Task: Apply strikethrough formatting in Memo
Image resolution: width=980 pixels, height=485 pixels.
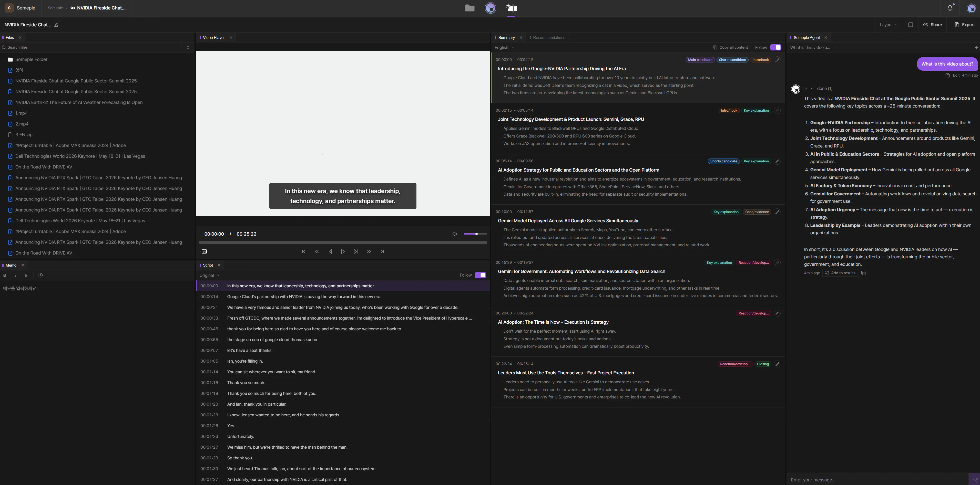Action: [26, 276]
